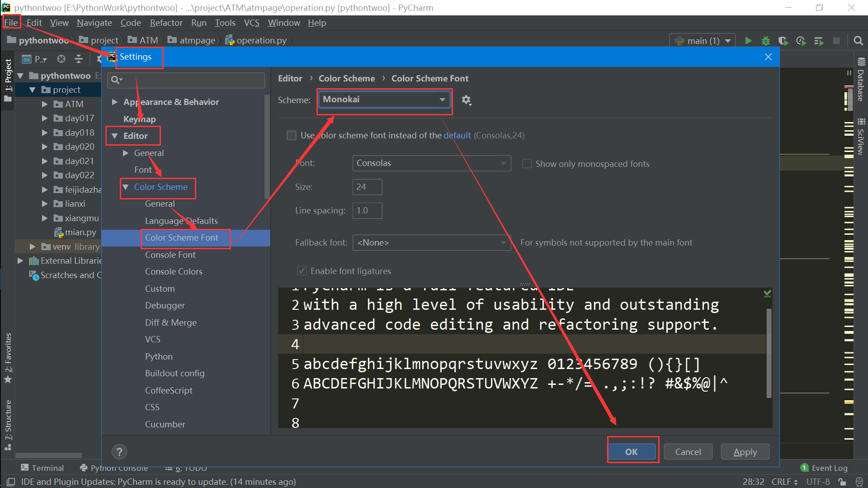The image size is (868, 488).
Task: Expand the ATM folder in Project tree
Action: tap(45, 104)
